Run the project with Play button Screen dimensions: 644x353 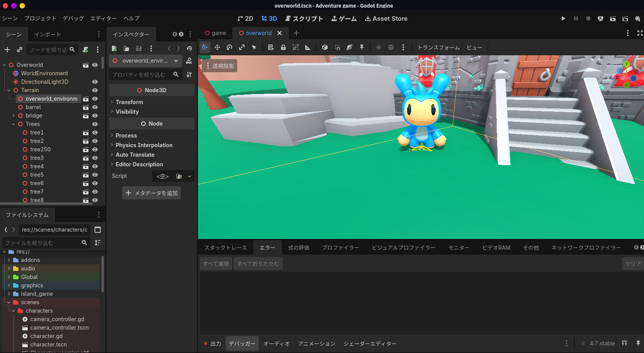click(x=563, y=18)
